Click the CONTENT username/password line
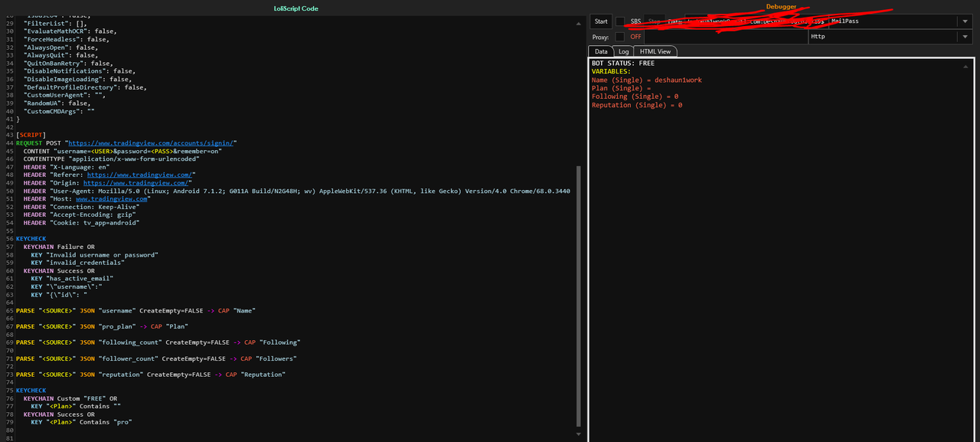 (122, 151)
